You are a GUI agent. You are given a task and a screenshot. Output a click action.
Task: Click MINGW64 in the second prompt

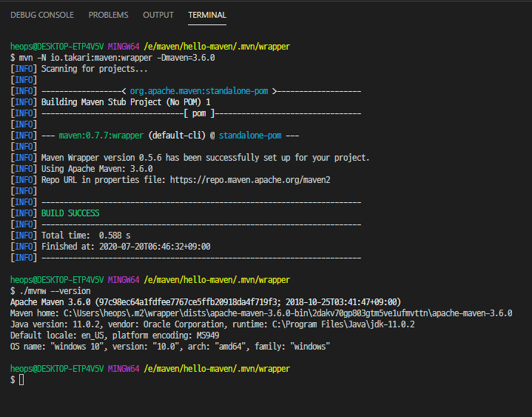[x=124, y=280]
